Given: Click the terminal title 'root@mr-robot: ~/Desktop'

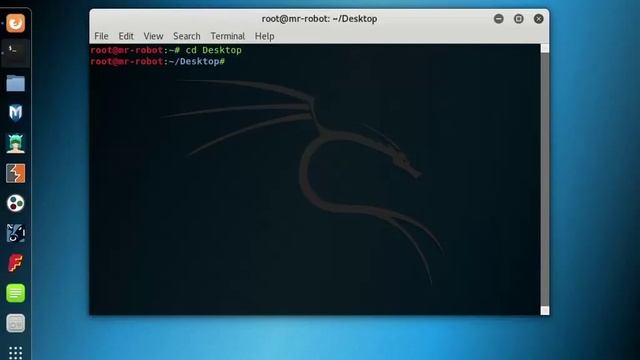Looking at the screenshot, I should point(319,19).
